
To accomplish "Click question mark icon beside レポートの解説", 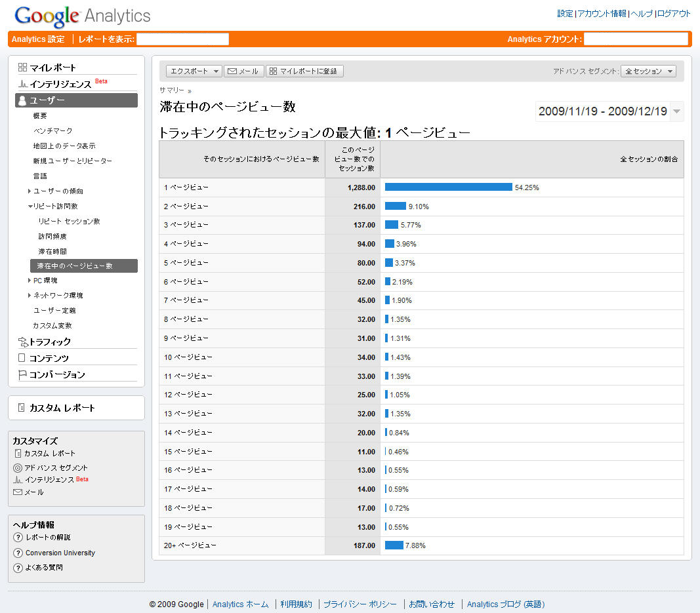I will (18, 538).
